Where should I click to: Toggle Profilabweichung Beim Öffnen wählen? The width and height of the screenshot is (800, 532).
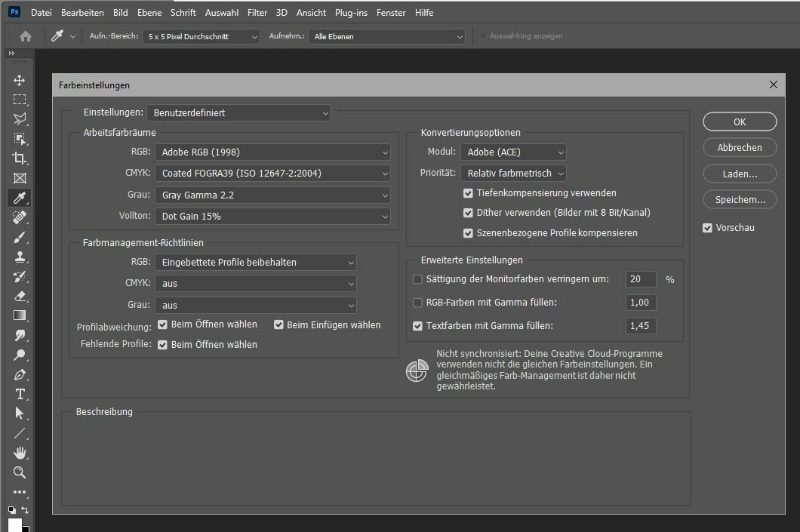(162, 324)
